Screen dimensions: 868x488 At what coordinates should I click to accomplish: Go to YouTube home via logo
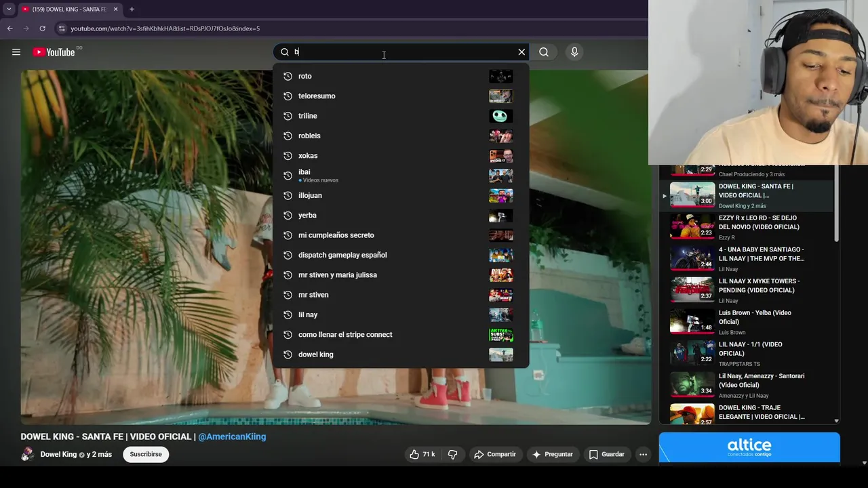pyautogui.click(x=54, y=52)
